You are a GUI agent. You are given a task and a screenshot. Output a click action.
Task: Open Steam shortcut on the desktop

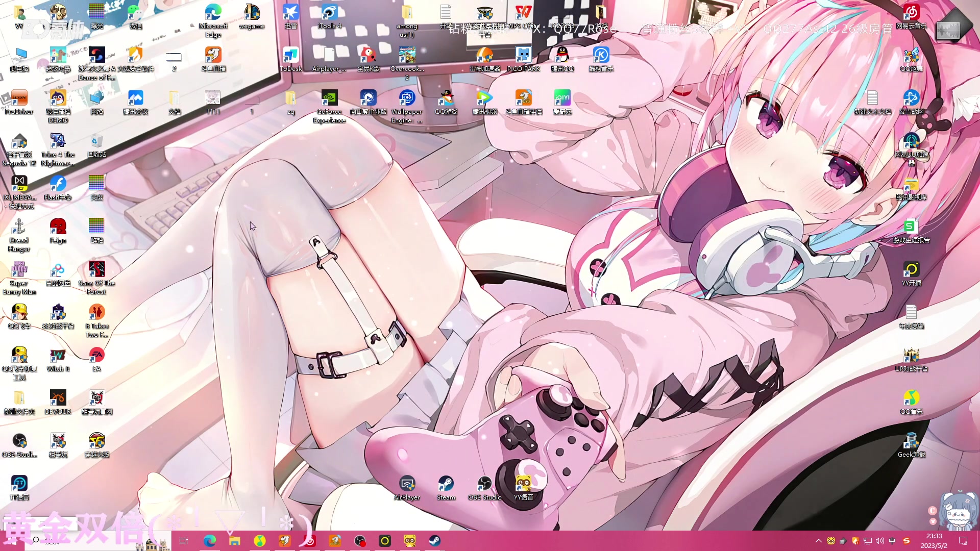[446, 488]
